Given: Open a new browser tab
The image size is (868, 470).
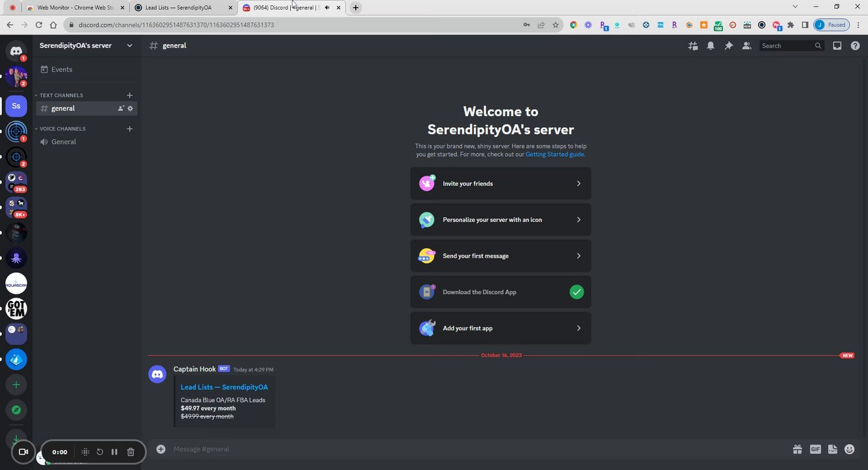Looking at the screenshot, I should pos(355,8).
